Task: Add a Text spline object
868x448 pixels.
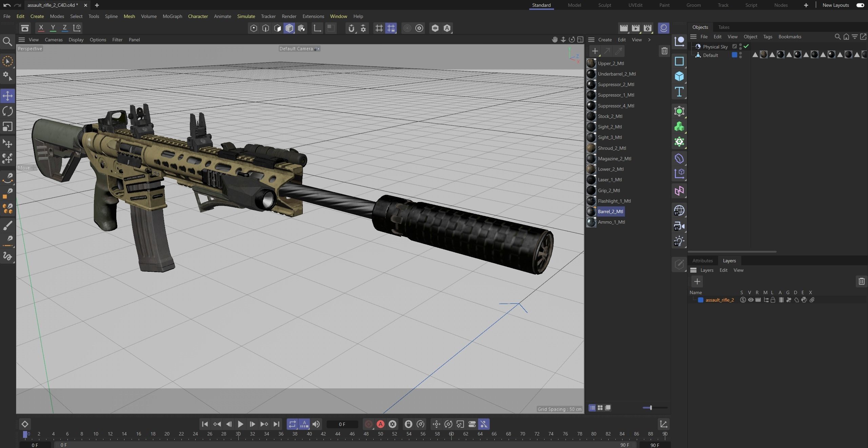Action: pos(679,92)
